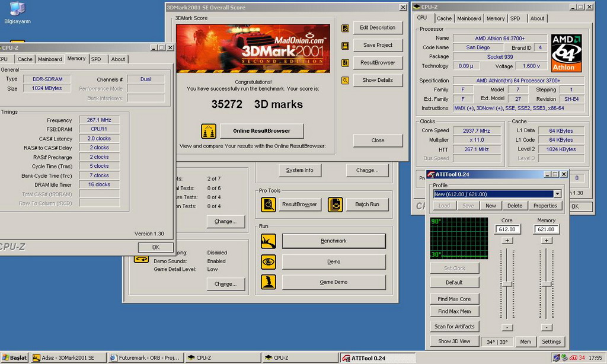Image resolution: width=607 pixels, height=364 pixels.
Task: Click the green network tray icon
Action: click(x=565, y=357)
